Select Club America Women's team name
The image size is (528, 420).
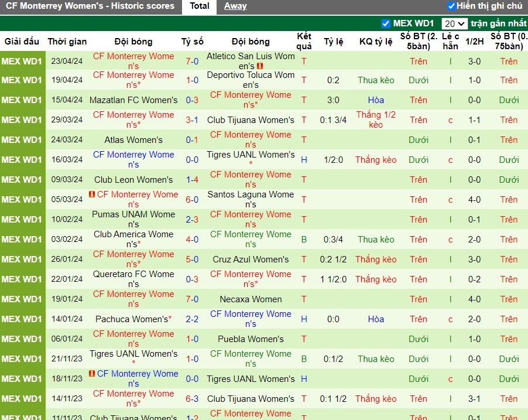click(x=133, y=239)
